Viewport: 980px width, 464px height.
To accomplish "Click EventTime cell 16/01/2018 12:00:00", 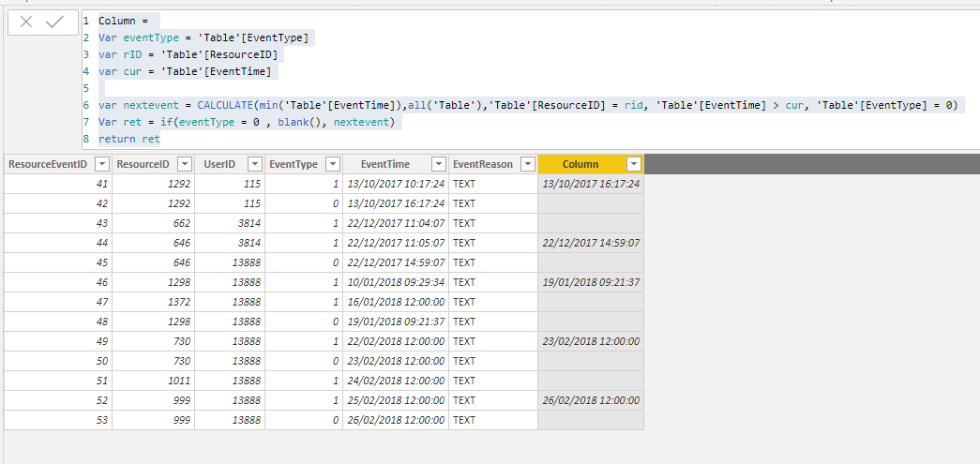I will (x=396, y=302).
